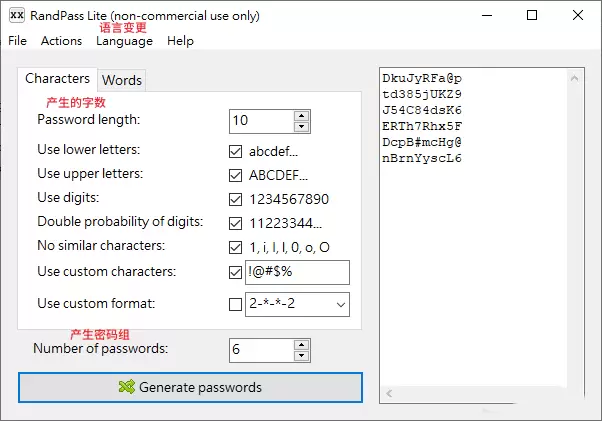The height and width of the screenshot is (421, 602).
Task: Open the File menu
Action: [18, 41]
